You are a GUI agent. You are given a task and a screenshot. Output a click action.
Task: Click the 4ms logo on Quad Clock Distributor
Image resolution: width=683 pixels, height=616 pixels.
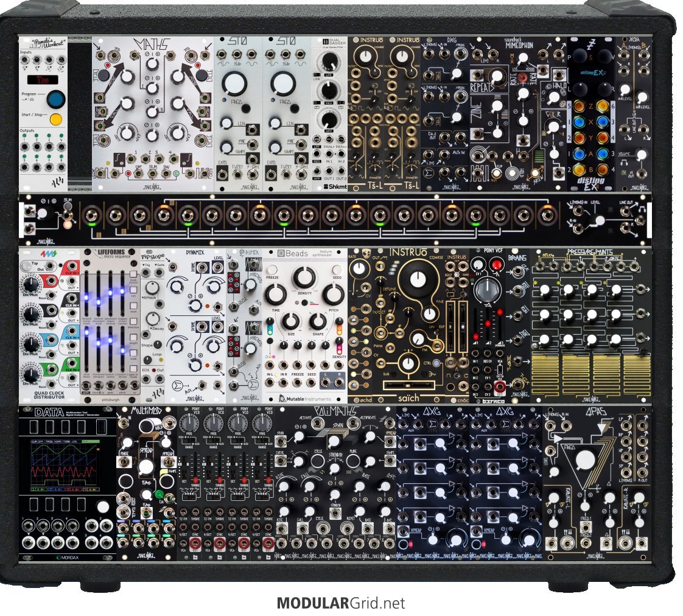pyautogui.click(x=49, y=254)
